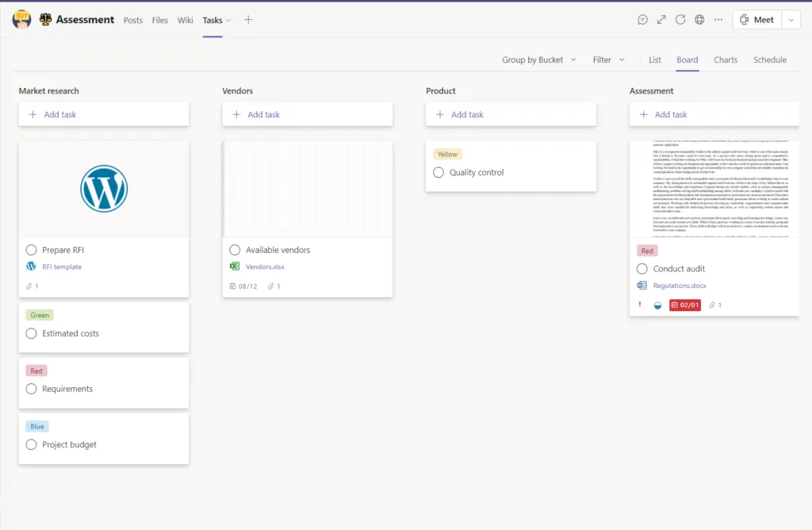Click plus icon in Vendors Add task

236,114
